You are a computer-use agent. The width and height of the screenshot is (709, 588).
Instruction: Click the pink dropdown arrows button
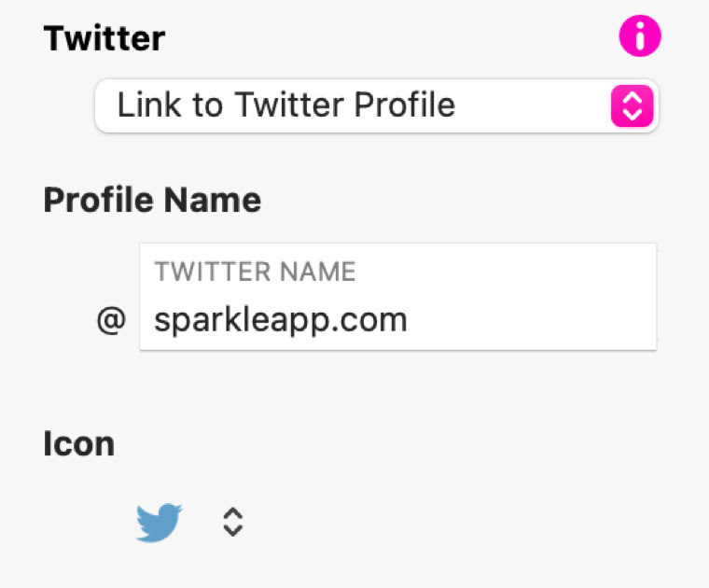tap(632, 105)
